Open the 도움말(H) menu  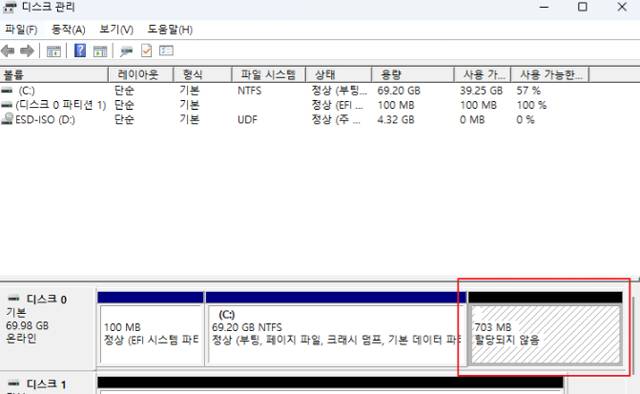point(170,29)
